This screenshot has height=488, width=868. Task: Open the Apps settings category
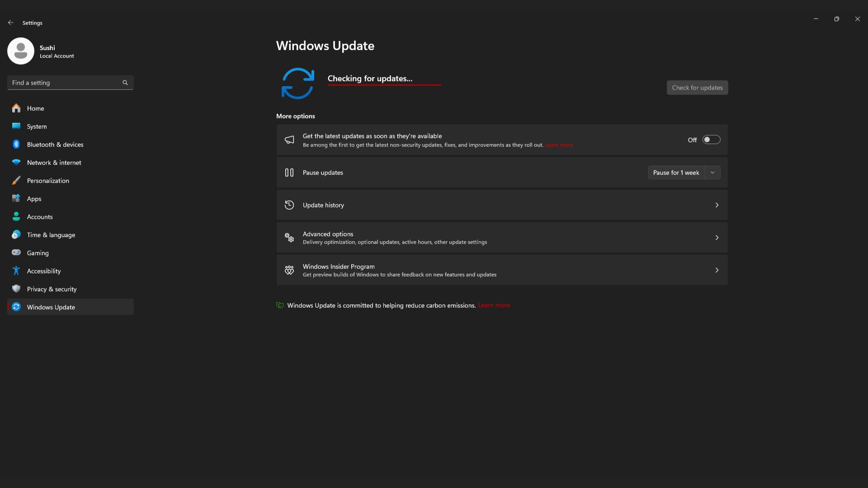[71, 199]
